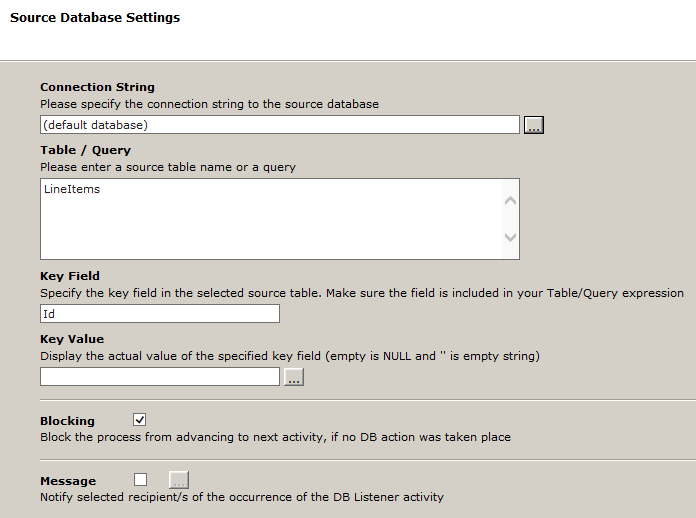The image size is (696, 518).
Task: Click the Message recipients ellipsis button
Action: [x=178, y=479]
